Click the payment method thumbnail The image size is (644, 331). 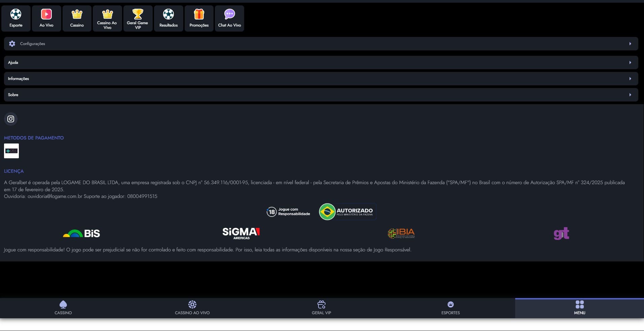(11, 151)
